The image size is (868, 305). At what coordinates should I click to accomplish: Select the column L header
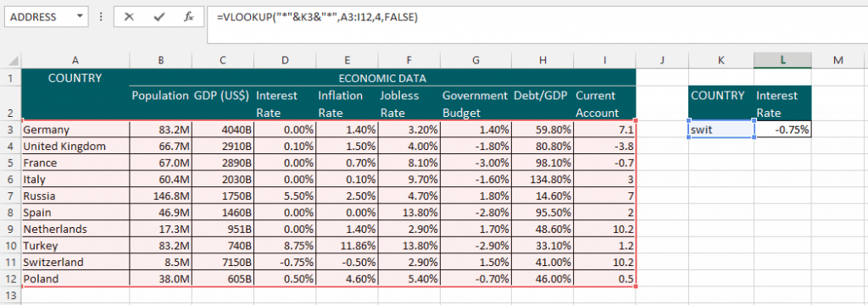coord(782,60)
